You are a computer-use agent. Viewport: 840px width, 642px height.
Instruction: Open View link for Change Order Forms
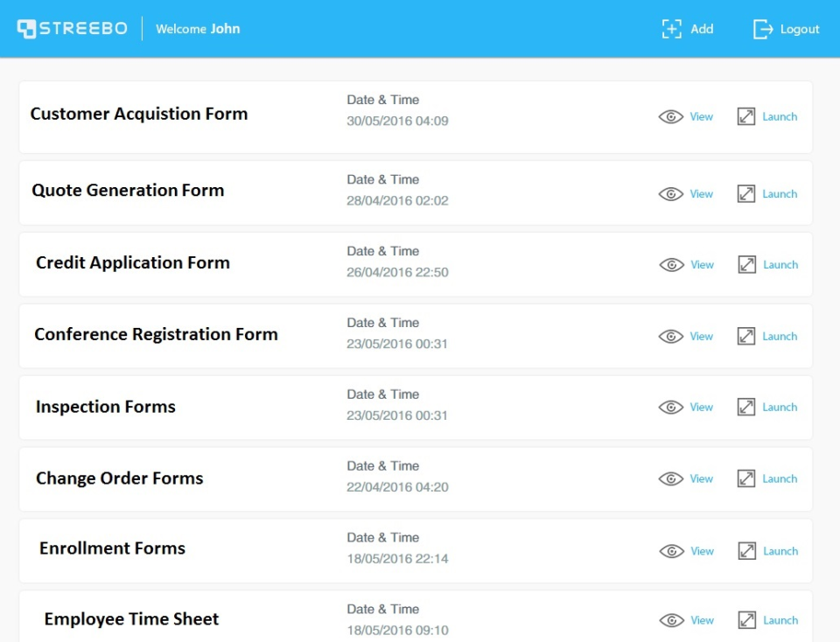(701, 478)
